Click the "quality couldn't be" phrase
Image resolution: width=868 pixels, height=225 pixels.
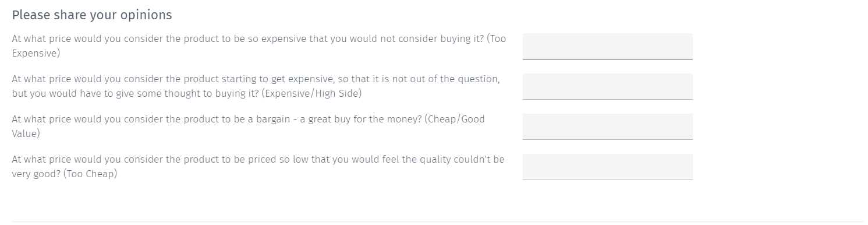pos(462,159)
